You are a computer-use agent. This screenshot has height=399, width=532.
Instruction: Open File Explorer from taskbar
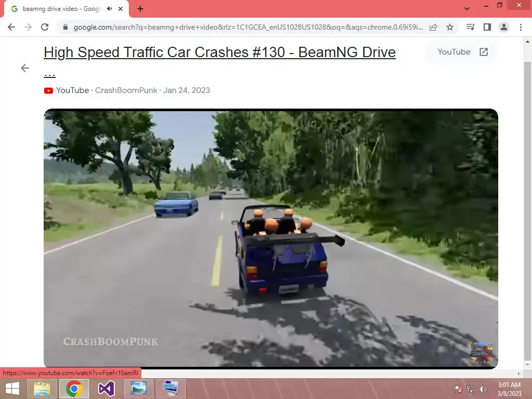click(42, 389)
